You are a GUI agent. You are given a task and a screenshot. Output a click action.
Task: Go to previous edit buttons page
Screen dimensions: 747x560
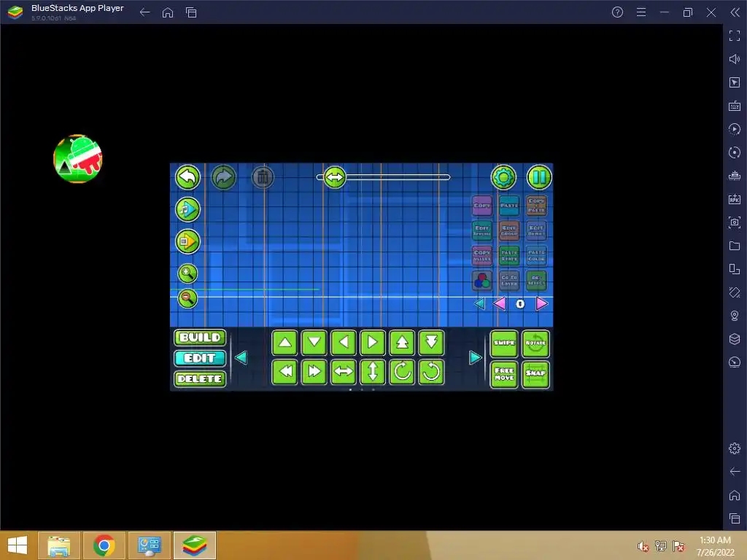coord(241,357)
